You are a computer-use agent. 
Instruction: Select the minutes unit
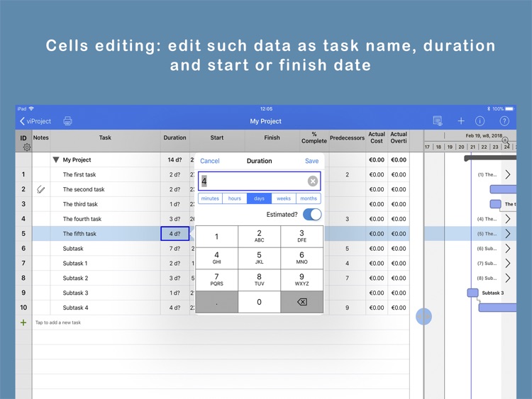[x=210, y=198]
